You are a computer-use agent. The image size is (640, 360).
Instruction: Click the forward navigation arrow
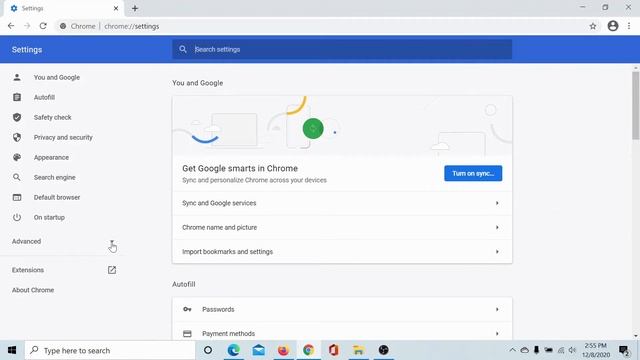tap(27, 26)
